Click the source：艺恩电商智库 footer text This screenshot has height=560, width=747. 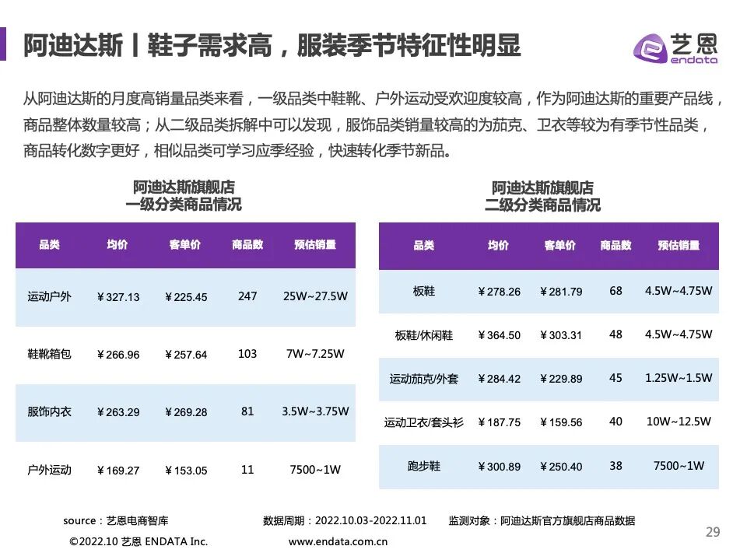(116, 521)
